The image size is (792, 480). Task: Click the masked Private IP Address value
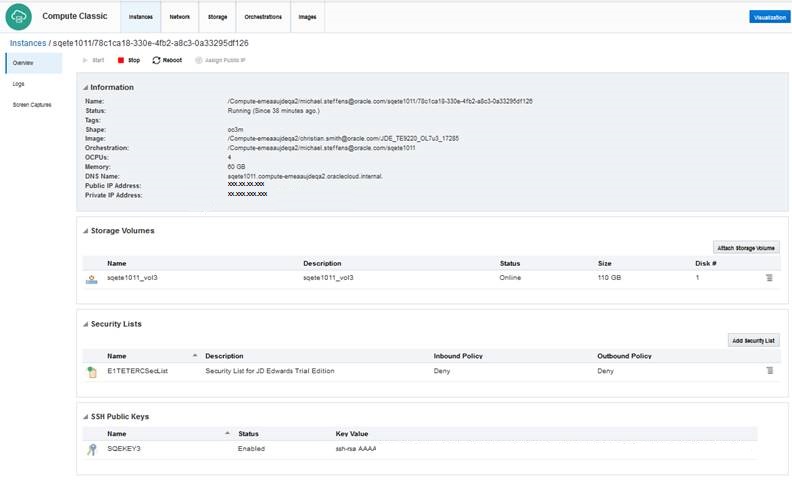pos(248,194)
